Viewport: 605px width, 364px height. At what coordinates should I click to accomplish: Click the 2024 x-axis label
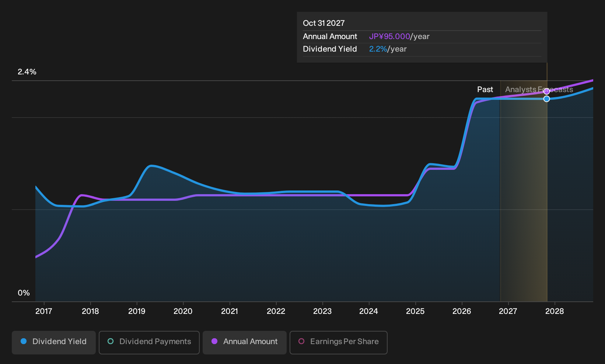click(369, 311)
